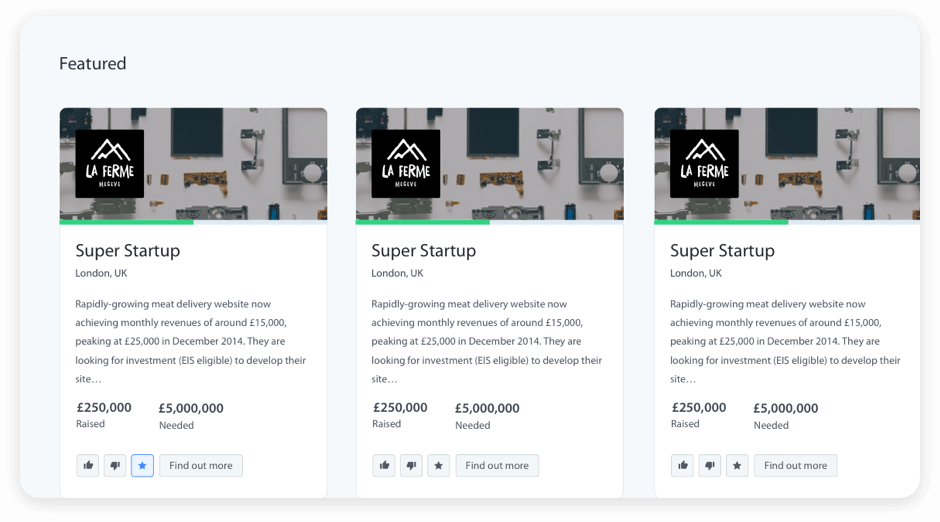The width and height of the screenshot is (940, 522).
Task: Click thumbs up on third startup card
Action: click(683, 466)
